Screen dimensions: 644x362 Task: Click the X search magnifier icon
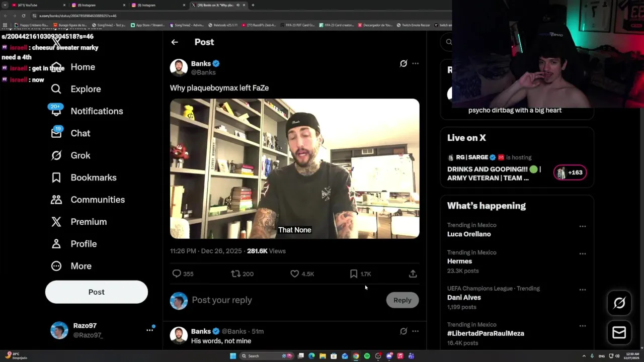click(x=449, y=42)
